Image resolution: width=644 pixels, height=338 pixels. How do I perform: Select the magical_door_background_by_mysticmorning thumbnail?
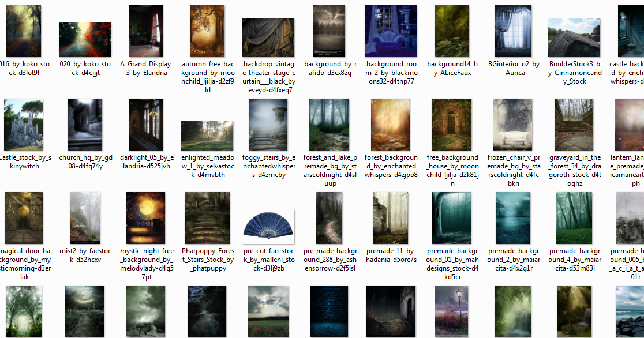(24, 218)
